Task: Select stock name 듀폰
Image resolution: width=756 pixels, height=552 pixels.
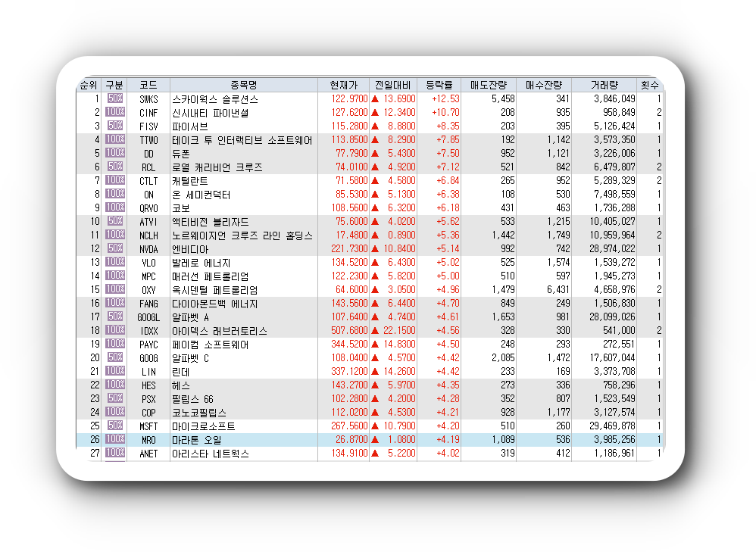Action: click(x=181, y=154)
